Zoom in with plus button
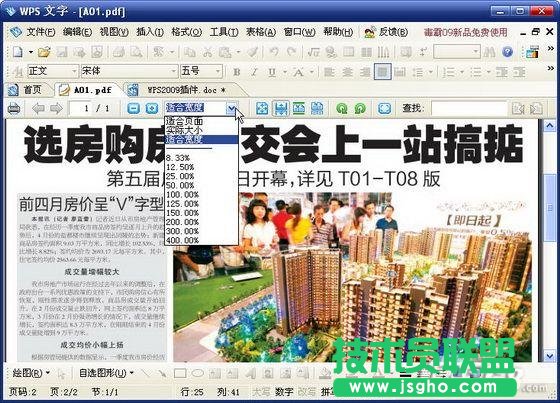This screenshot has width=560, height=403. pos(152,108)
